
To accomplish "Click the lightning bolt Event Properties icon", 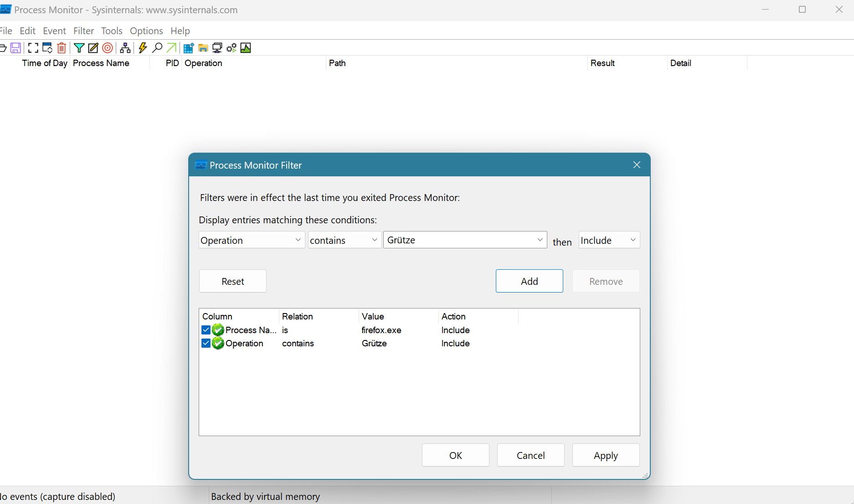I will (x=143, y=48).
